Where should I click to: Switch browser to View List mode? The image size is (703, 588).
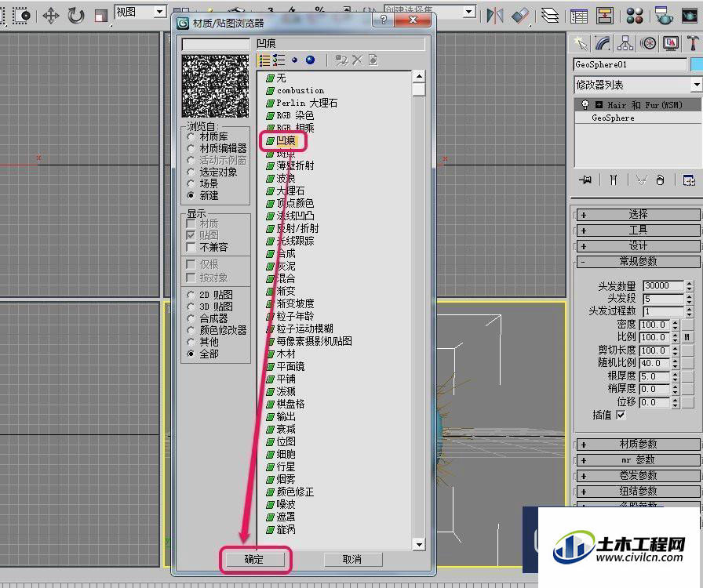click(x=264, y=60)
